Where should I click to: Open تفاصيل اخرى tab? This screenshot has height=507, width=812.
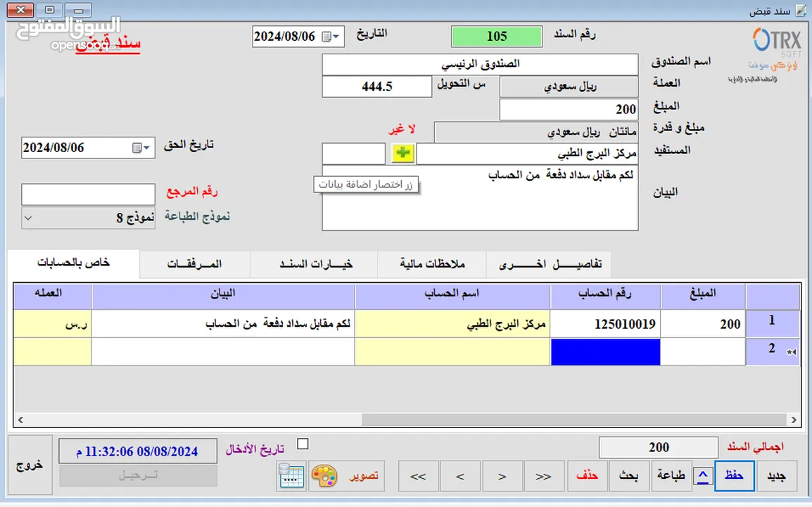click(548, 264)
